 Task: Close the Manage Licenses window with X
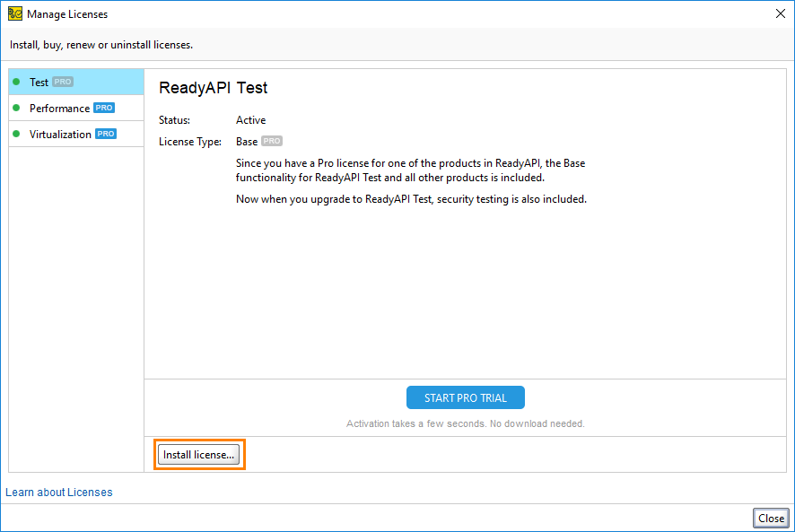pyautogui.click(x=779, y=13)
